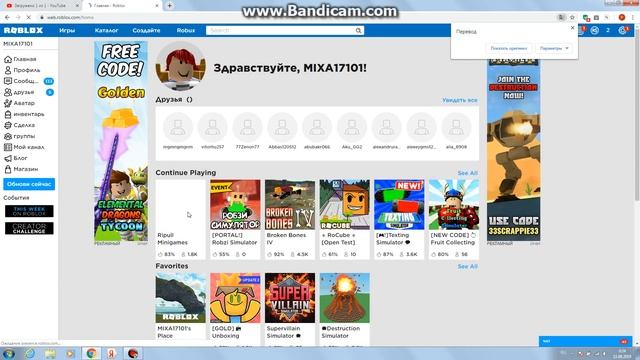Click the MIXA17101 profile avatar picture
Viewport: 640px width, 360px height.
[181, 66]
